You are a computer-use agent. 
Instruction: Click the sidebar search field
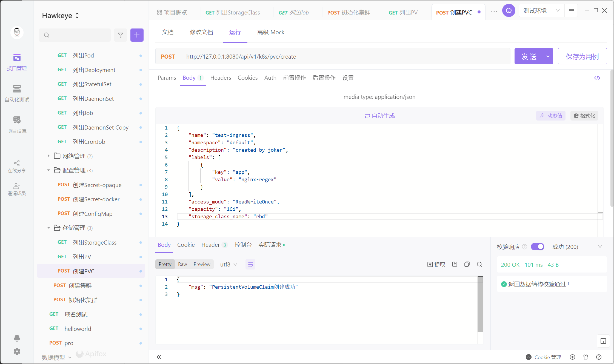75,35
